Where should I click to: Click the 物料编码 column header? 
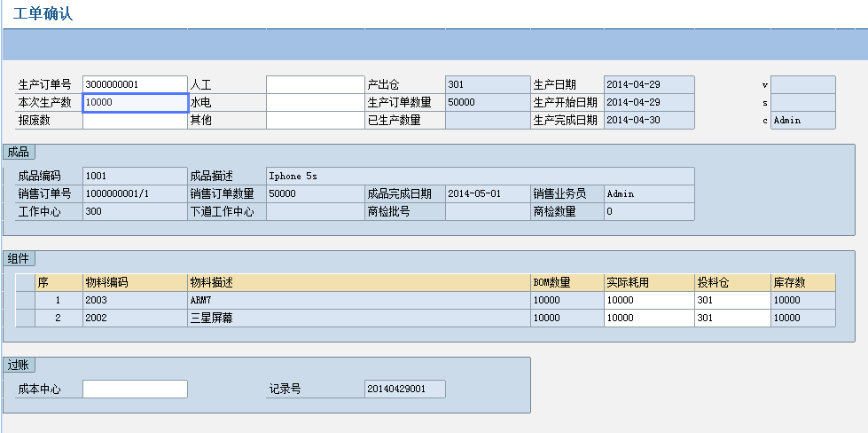click(135, 282)
